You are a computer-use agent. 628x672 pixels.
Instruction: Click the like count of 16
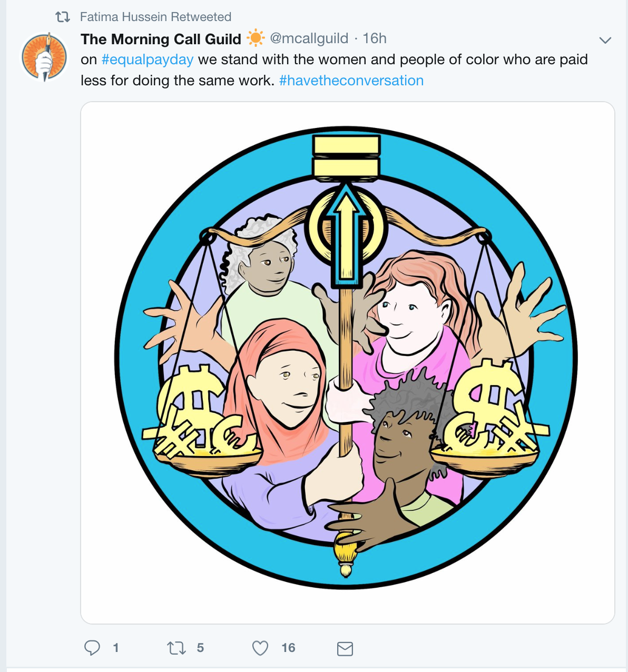(288, 648)
